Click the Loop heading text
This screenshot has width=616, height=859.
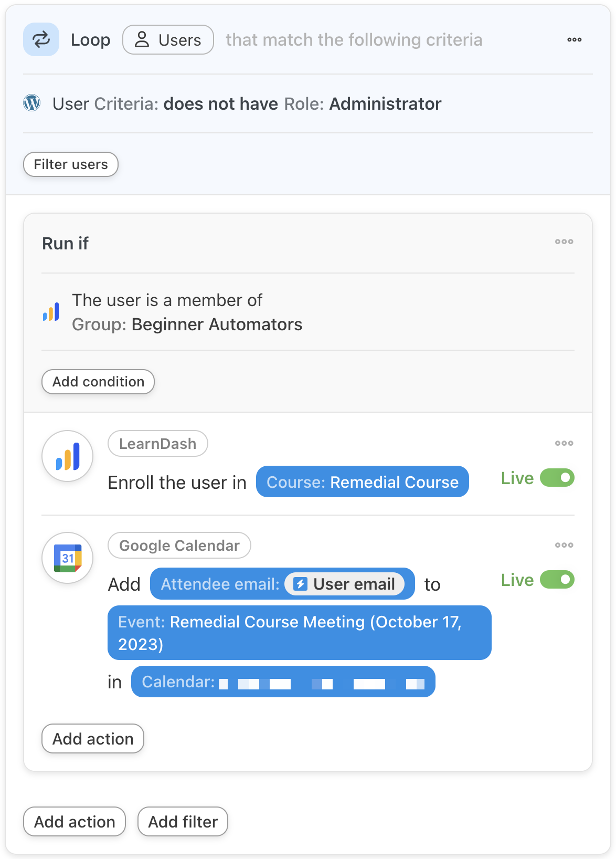(x=91, y=40)
